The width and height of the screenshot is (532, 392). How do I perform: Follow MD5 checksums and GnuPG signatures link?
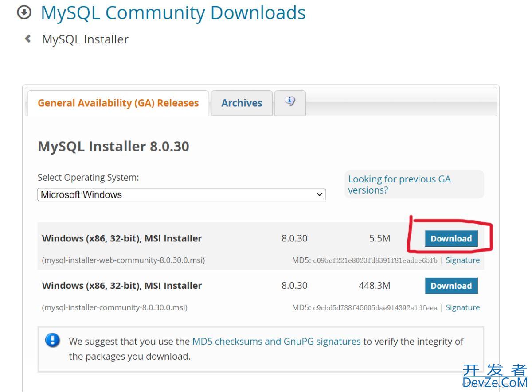276,342
